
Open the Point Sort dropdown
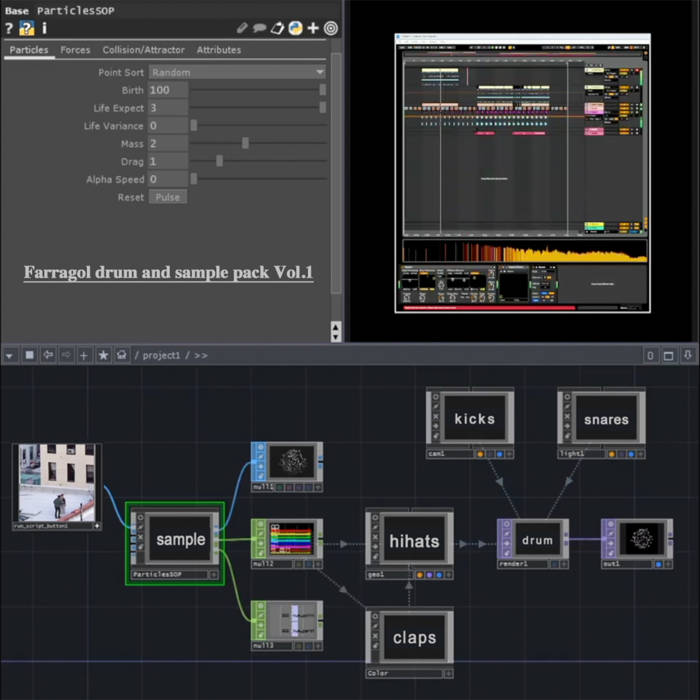[237, 72]
